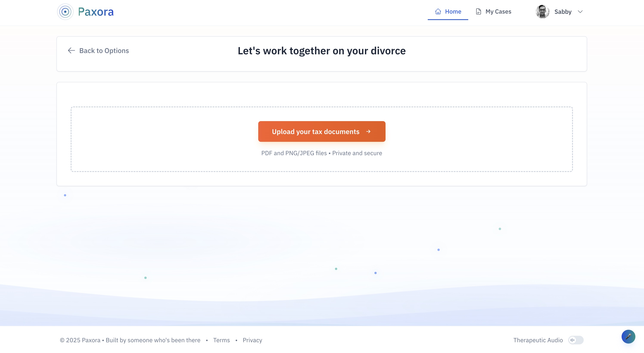
Task: Click the Paxora logo icon
Action: pos(65,11)
